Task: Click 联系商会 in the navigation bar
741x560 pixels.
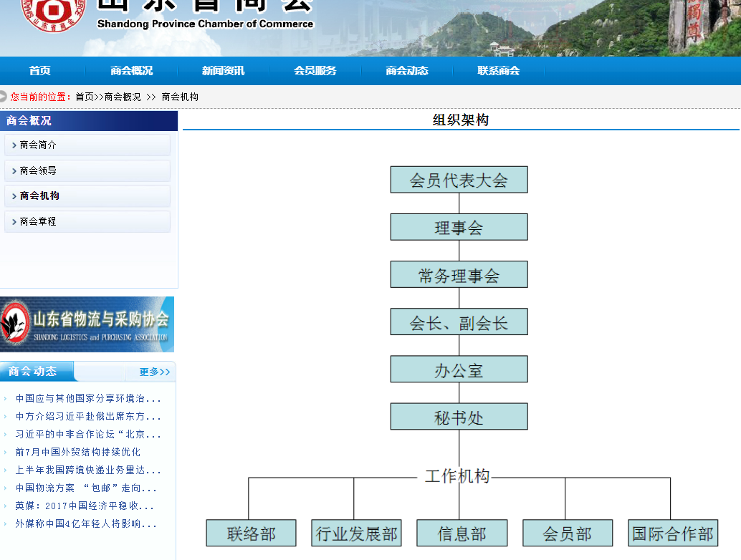Action: [x=498, y=71]
